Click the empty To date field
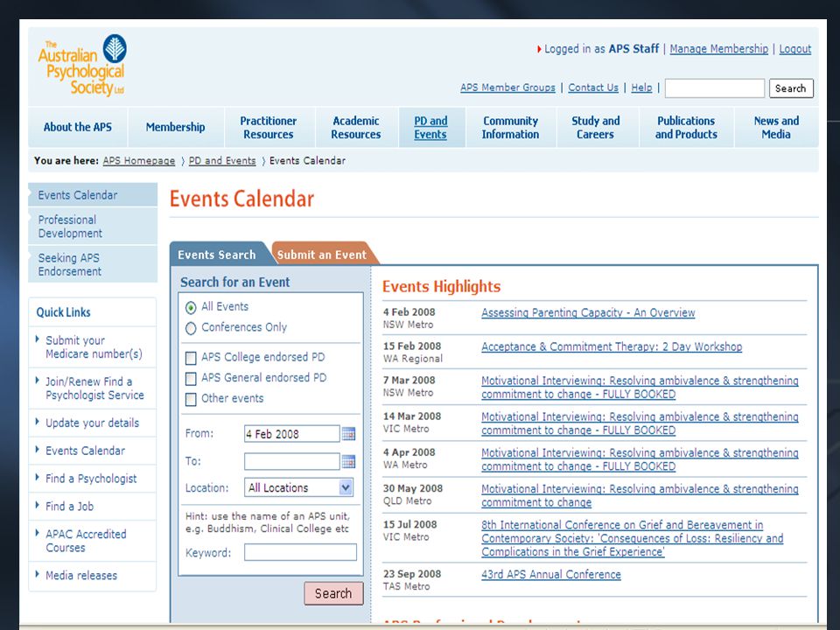 click(x=292, y=461)
